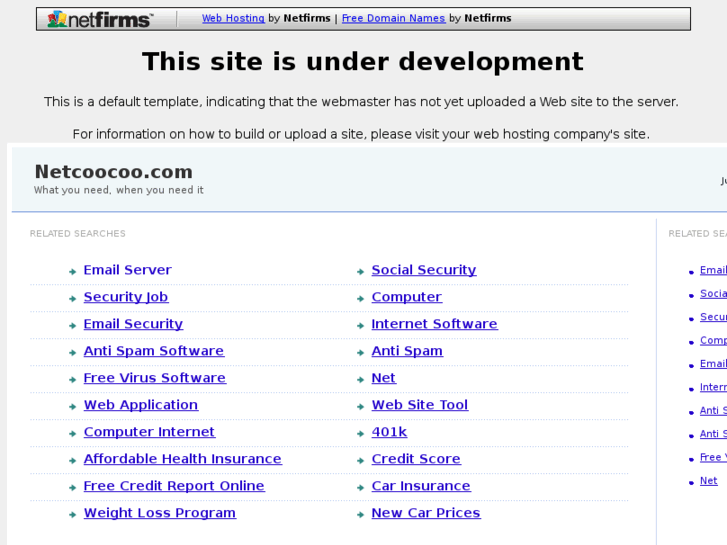Open the Anti Spam Software link
This screenshot has width=727, height=545.
tap(153, 351)
